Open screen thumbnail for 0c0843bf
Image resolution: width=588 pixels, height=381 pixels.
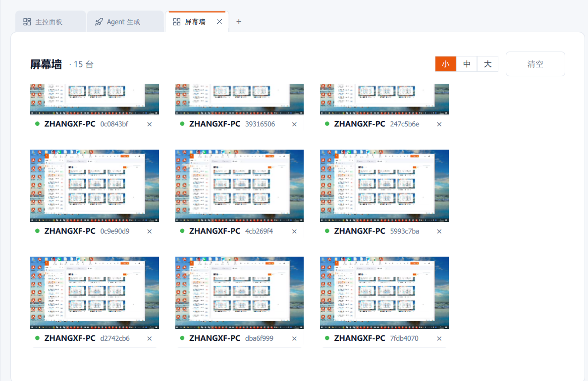(95, 99)
